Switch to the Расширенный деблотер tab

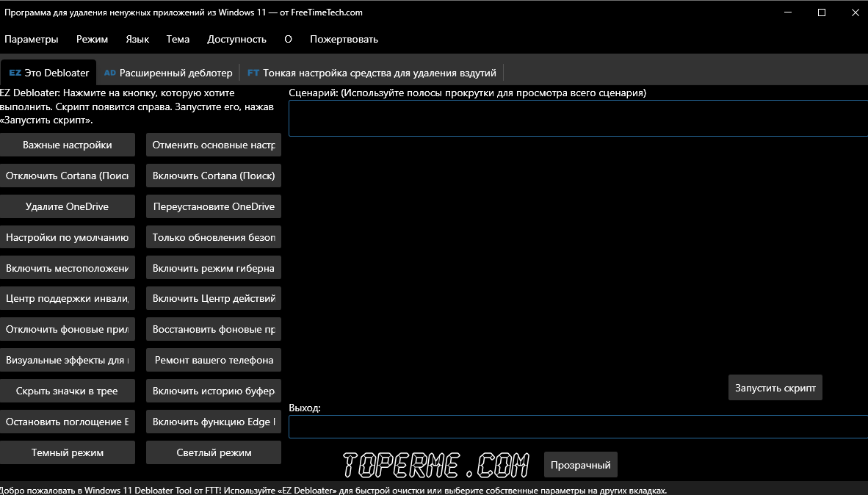click(168, 73)
